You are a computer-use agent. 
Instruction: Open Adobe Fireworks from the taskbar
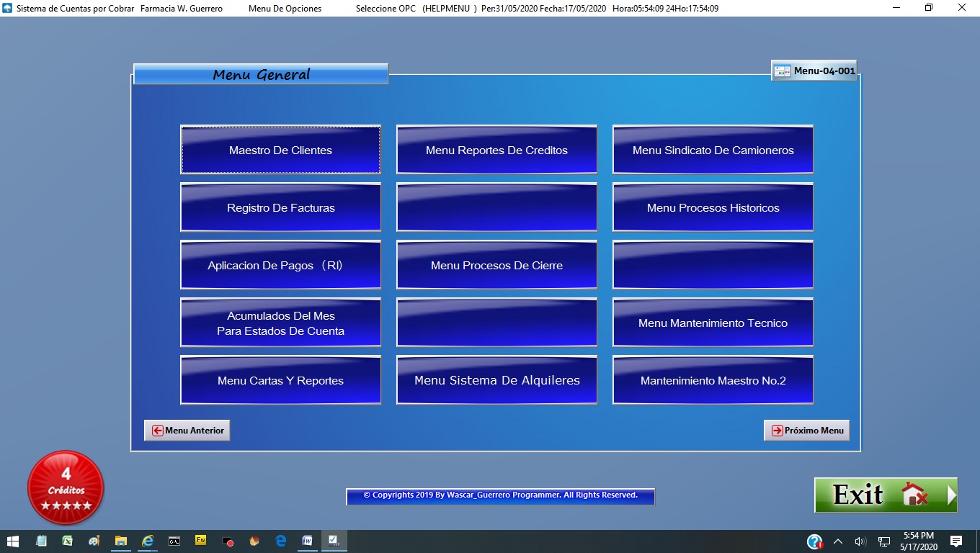click(201, 541)
